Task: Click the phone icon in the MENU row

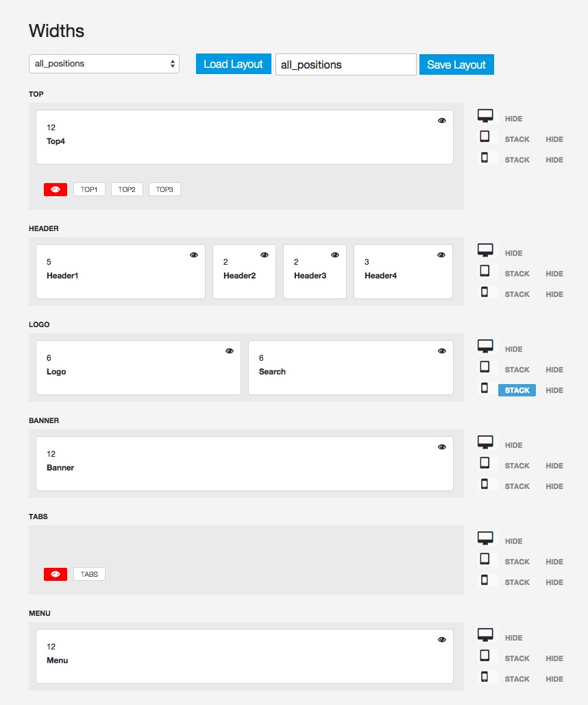Action: click(485, 677)
